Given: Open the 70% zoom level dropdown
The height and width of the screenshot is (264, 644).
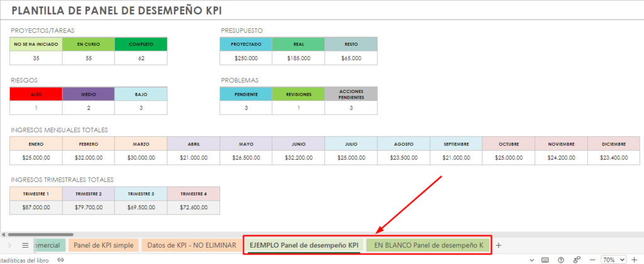Looking at the screenshot, I should (x=614, y=260).
